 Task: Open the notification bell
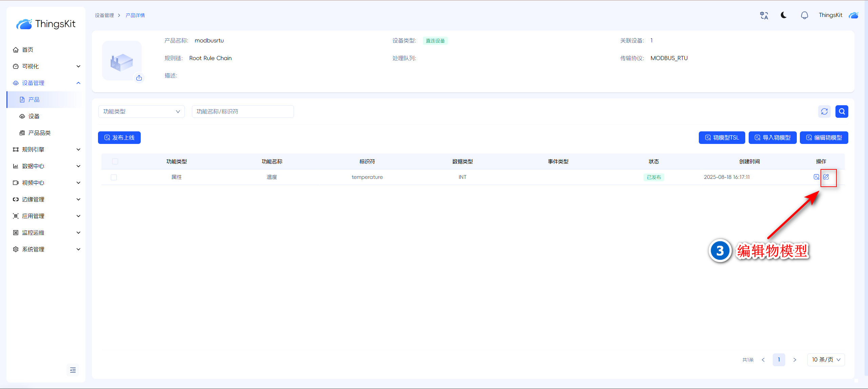(x=804, y=15)
